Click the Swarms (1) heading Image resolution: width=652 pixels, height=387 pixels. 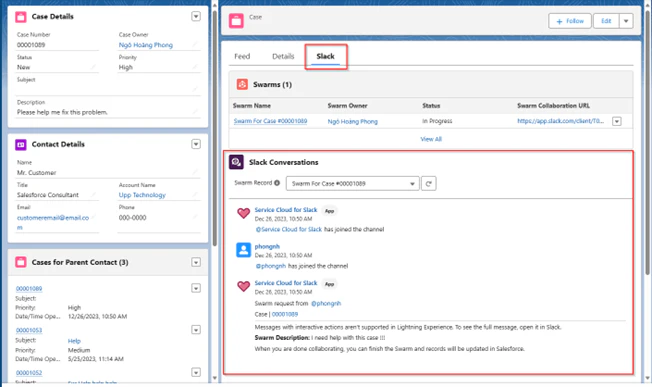272,84
